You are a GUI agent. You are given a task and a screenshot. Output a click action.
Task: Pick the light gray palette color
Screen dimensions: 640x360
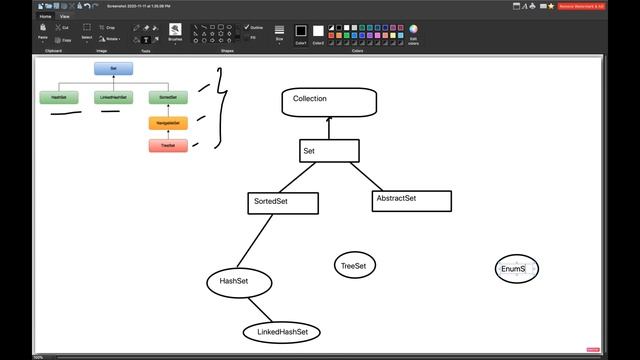click(x=354, y=28)
